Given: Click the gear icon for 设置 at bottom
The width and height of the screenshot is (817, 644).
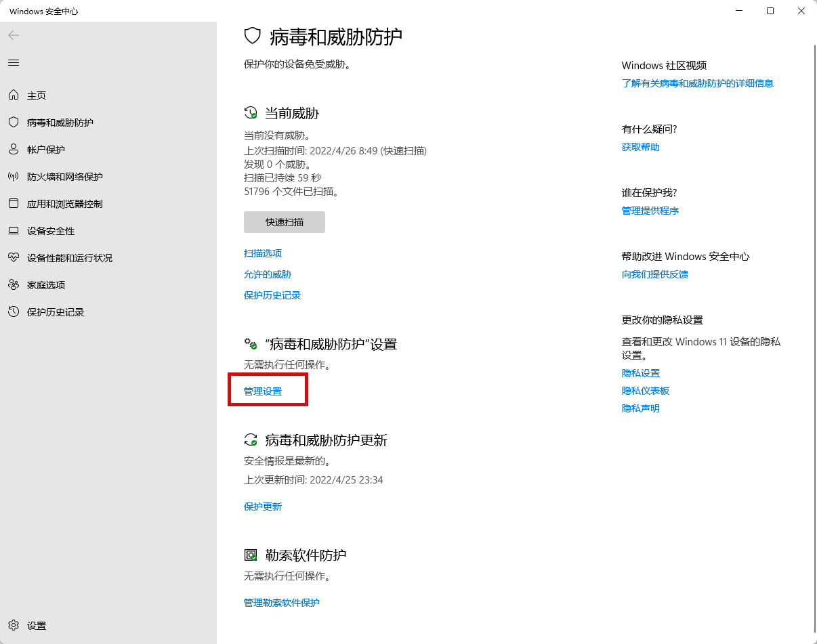Looking at the screenshot, I should click(14, 626).
